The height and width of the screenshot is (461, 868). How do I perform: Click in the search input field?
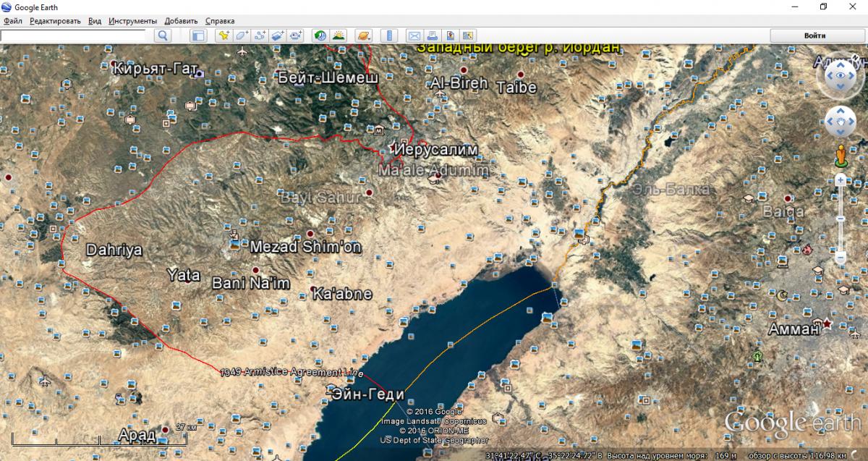(x=76, y=35)
